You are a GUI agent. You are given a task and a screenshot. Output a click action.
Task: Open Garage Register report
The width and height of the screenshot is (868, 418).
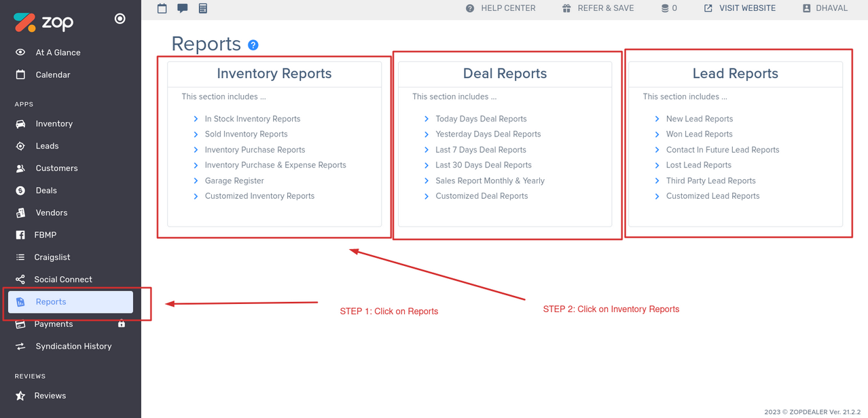coord(234,180)
